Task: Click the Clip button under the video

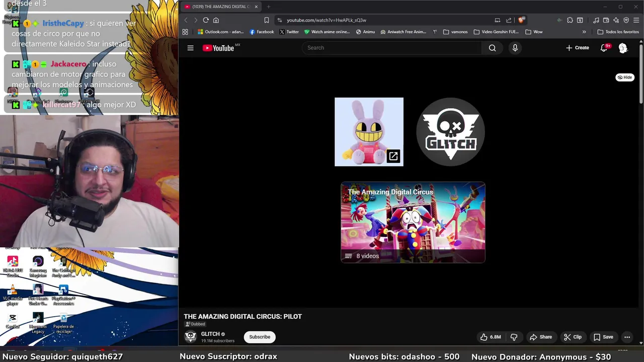Action: tap(573, 337)
